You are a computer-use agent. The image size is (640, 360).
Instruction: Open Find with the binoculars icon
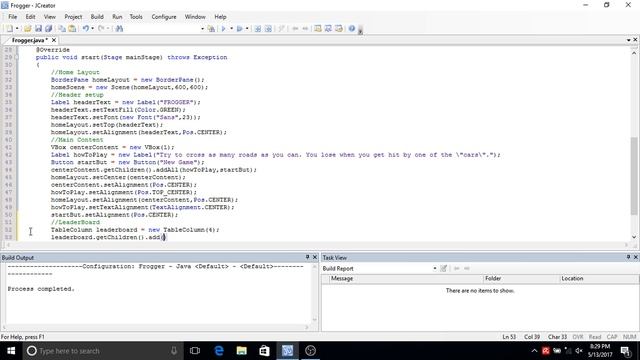[x=119, y=29]
